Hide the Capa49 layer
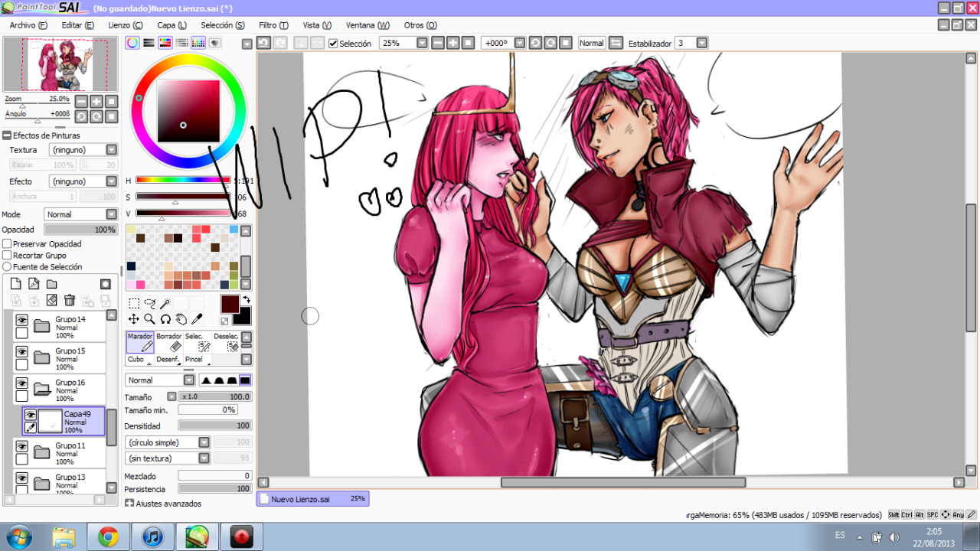This screenshot has width=980, height=551. coord(31,416)
